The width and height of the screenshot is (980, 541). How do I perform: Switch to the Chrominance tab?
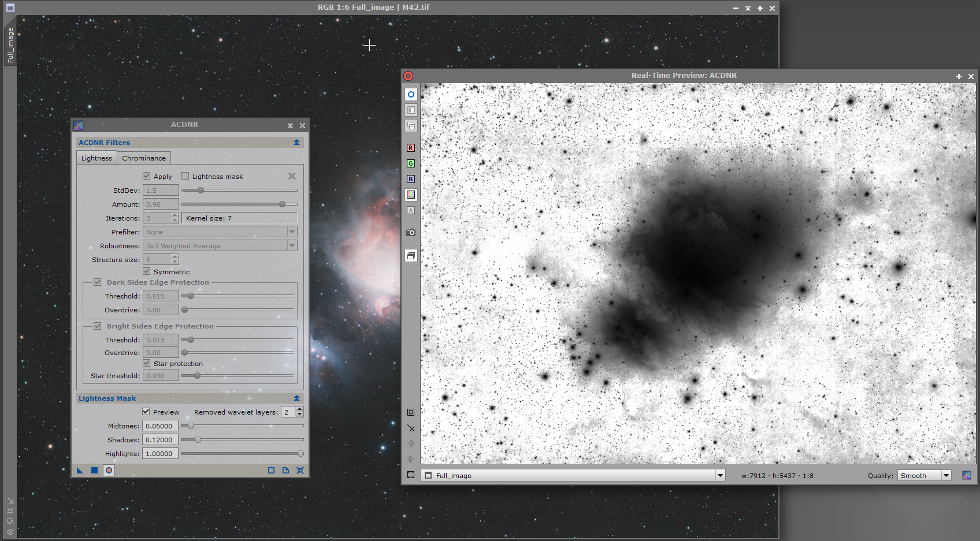point(144,158)
